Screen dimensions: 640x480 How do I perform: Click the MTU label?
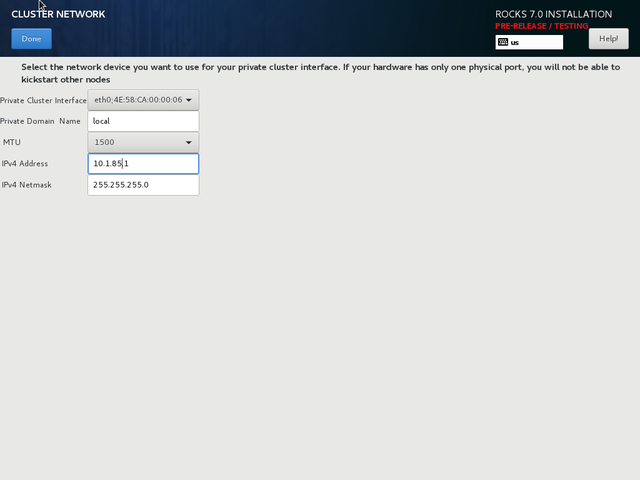11,142
